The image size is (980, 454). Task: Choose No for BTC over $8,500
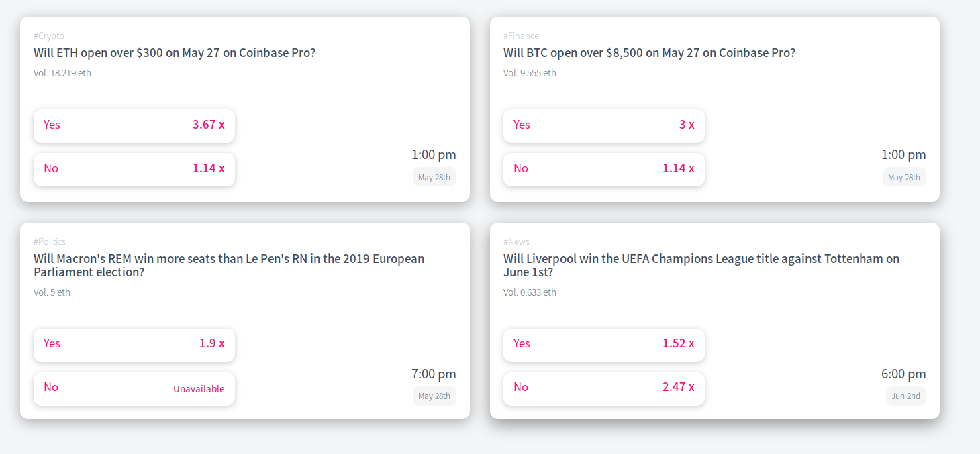pyautogui.click(x=604, y=169)
